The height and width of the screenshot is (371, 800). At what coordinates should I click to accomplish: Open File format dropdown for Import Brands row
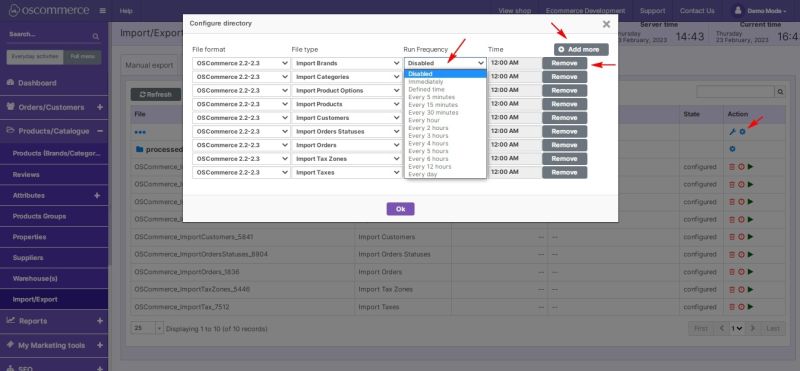tap(241, 63)
